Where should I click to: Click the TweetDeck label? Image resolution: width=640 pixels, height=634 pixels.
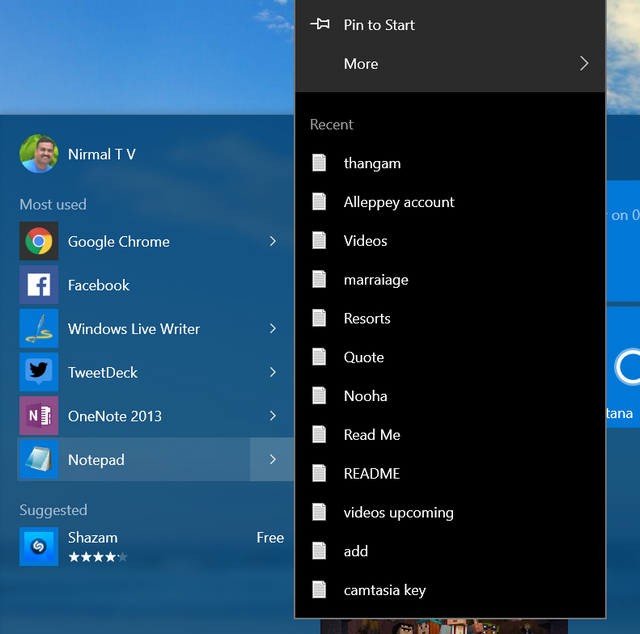[x=102, y=372]
